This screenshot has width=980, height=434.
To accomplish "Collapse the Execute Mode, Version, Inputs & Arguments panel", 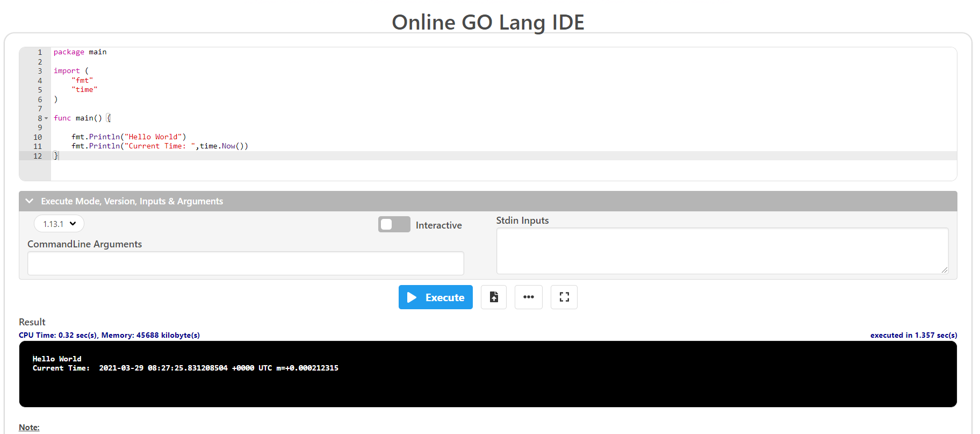I will pyautogui.click(x=488, y=201).
